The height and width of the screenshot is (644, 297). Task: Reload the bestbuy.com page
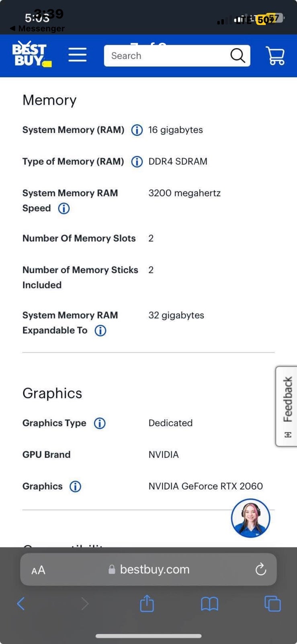(261, 569)
